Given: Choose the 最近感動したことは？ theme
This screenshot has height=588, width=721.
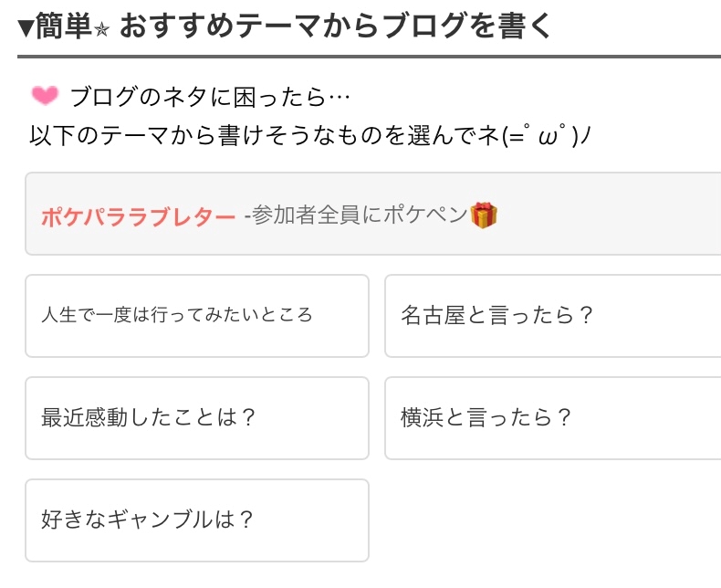Looking at the screenshot, I should (x=197, y=418).
